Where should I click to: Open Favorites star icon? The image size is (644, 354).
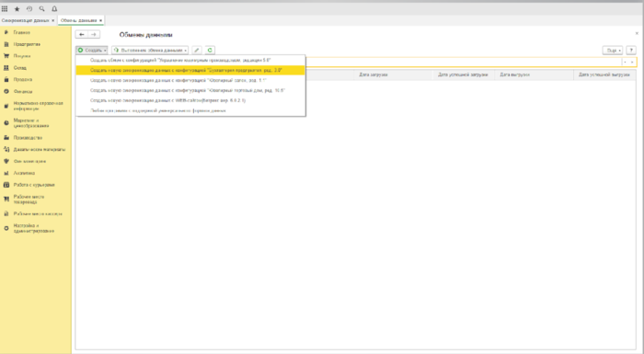pyautogui.click(x=17, y=8)
